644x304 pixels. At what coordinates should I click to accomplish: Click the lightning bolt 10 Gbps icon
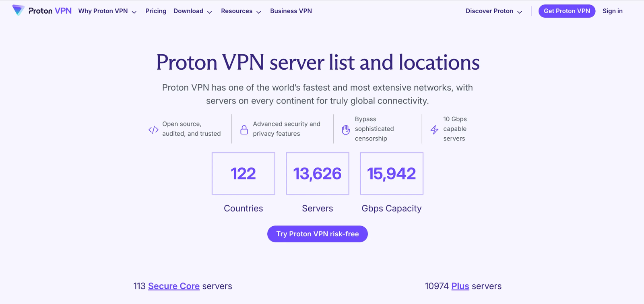tap(434, 130)
